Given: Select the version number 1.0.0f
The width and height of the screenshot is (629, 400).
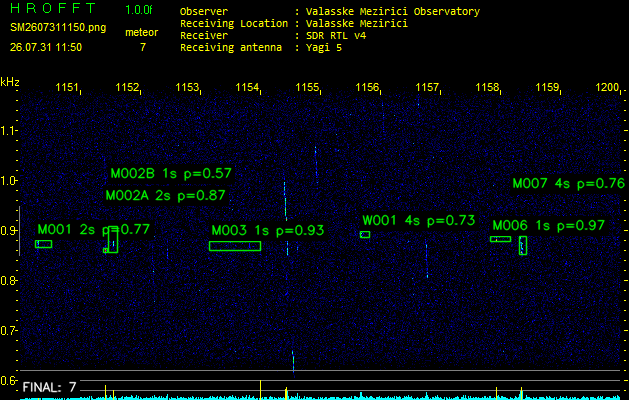Looking at the screenshot, I should point(139,10).
